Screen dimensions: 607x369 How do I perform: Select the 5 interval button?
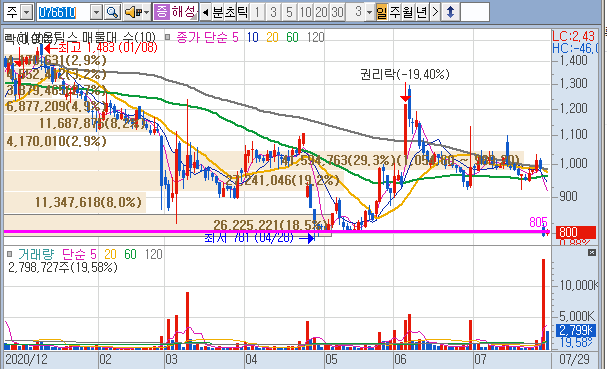[x=289, y=12]
